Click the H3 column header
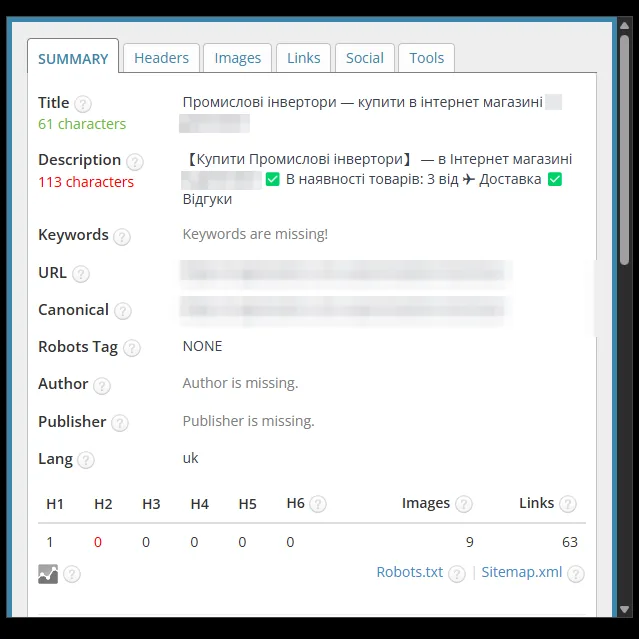 pyautogui.click(x=151, y=504)
